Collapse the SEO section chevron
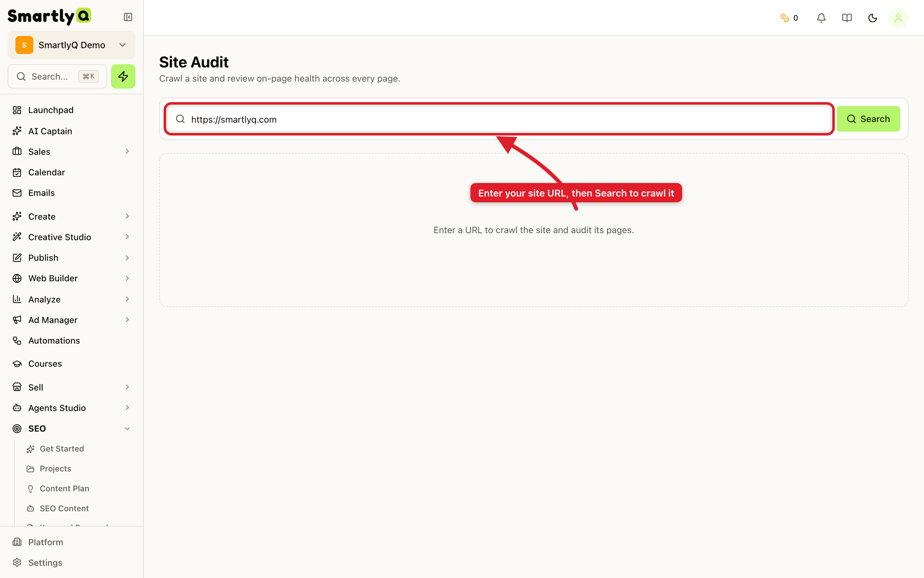 127,429
